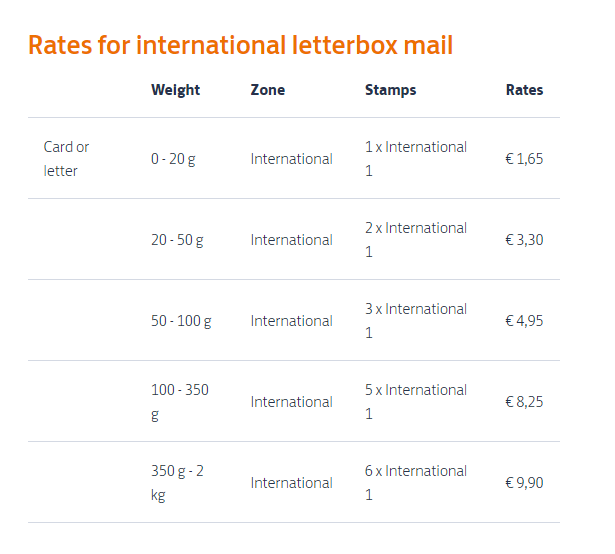This screenshot has height=554, width=615.
Task: Select '6 x International 1' stamps cell
Action: click(x=416, y=483)
